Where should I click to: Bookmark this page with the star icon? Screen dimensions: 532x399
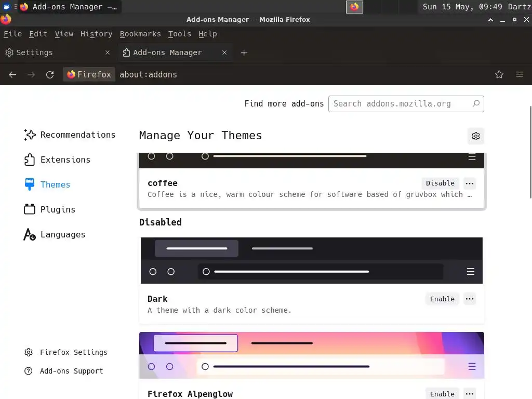coord(499,75)
